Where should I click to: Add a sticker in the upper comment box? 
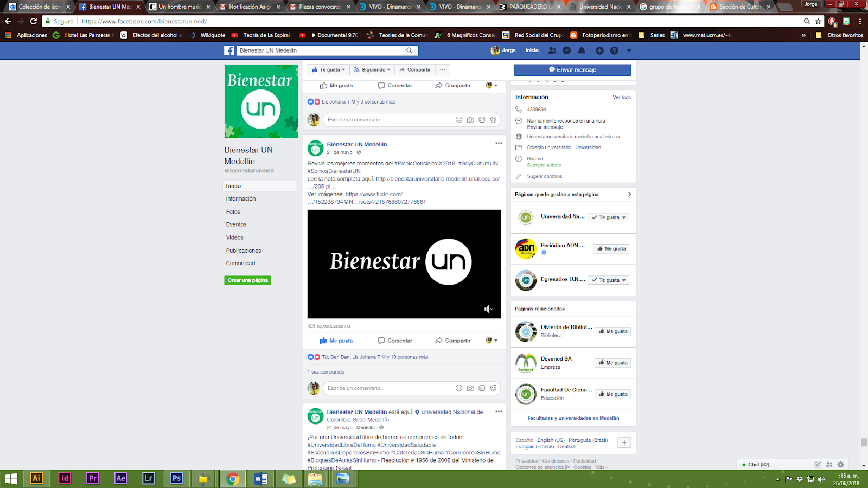(494, 120)
